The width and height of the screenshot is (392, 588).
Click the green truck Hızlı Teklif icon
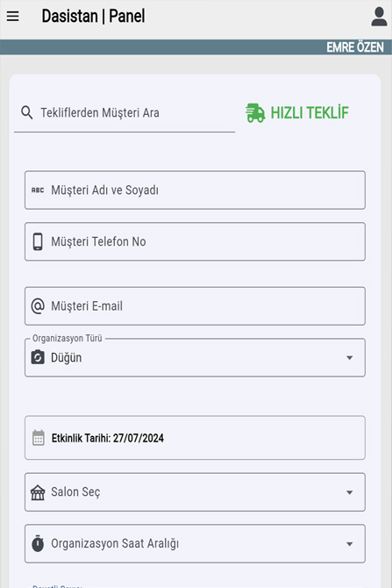click(x=255, y=113)
